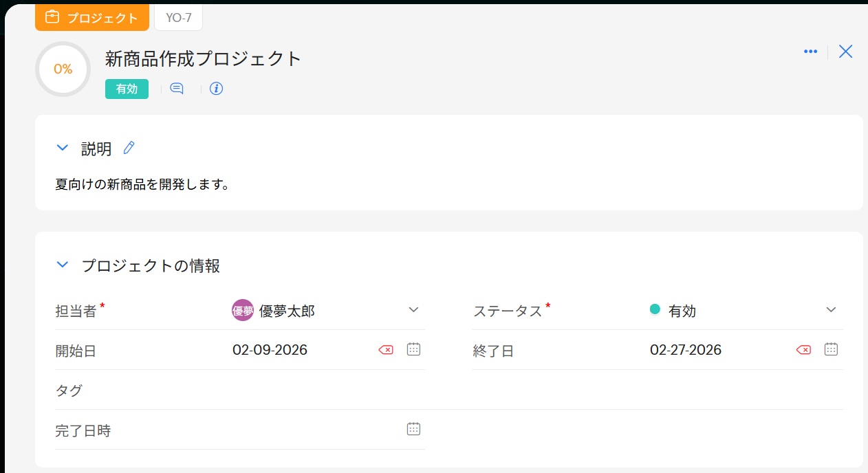
Task: Click the green 有効 status badge
Action: tap(127, 89)
